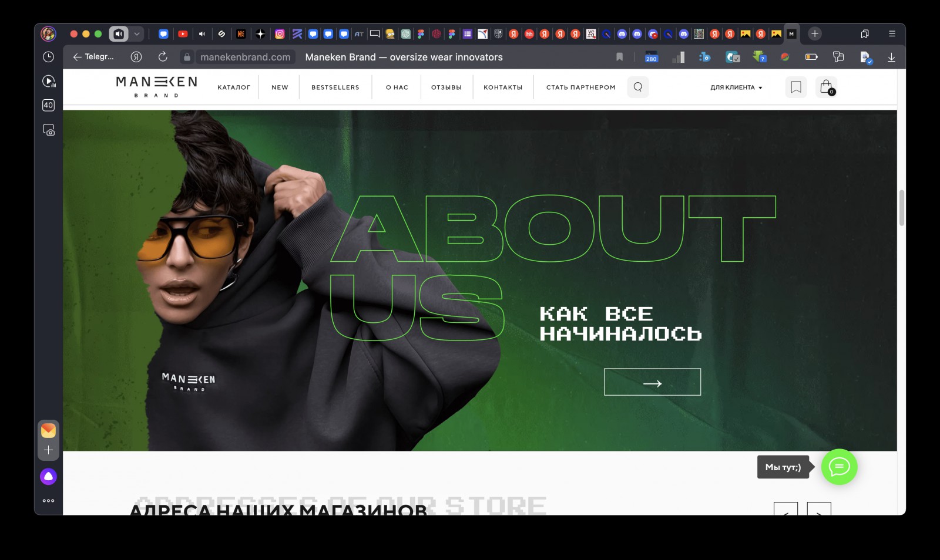
Task: Open the browser profile avatar
Action: [48, 34]
